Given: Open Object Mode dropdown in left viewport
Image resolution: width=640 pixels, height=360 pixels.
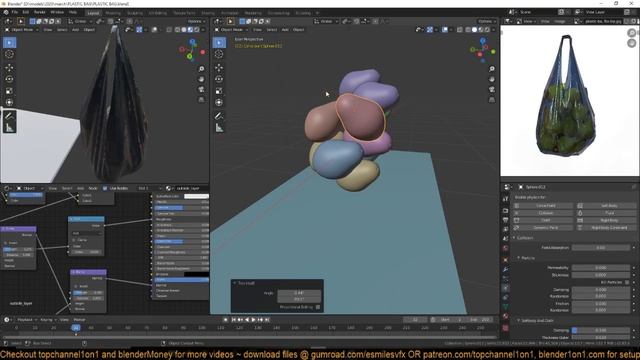Looking at the screenshot, I should pyautogui.click(x=22, y=29).
